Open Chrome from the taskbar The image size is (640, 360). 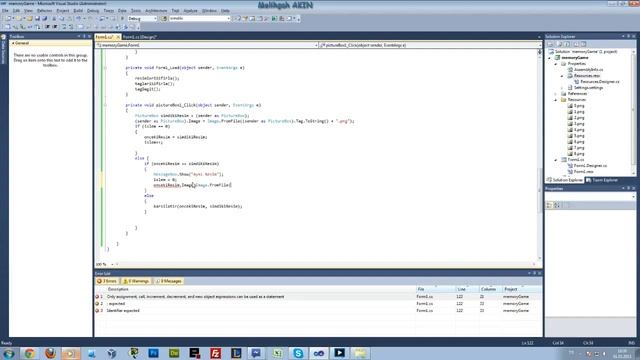coord(29,353)
